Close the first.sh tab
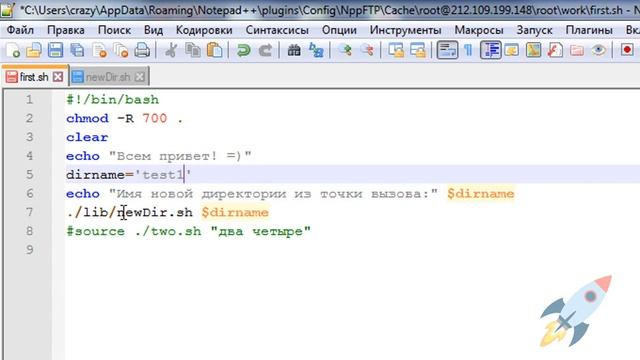640x360 pixels. (58, 77)
